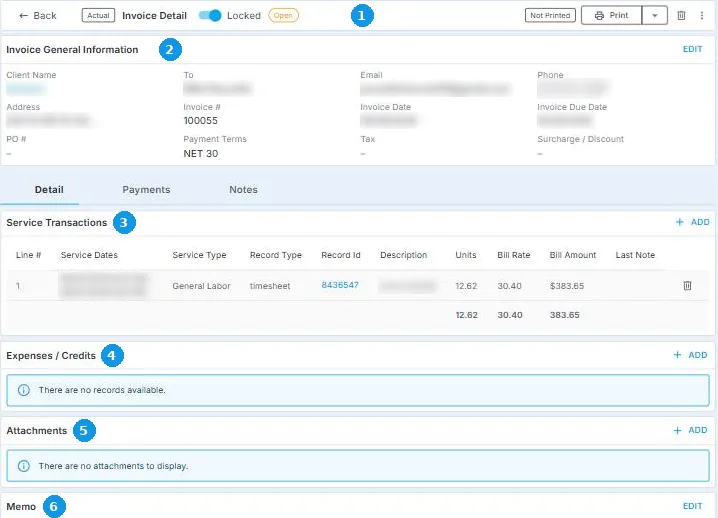Screen dimensions: 718x518
Task: Click the Not Printed status badge
Action: 550,16
